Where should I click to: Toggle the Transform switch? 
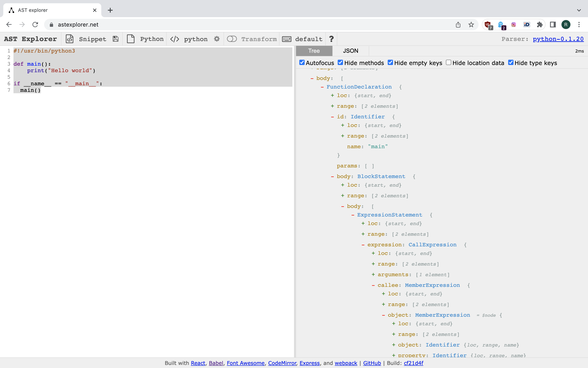click(232, 39)
